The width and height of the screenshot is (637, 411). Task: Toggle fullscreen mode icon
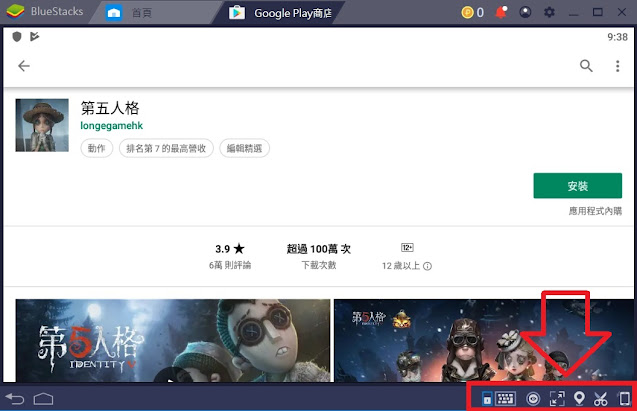[x=557, y=399]
